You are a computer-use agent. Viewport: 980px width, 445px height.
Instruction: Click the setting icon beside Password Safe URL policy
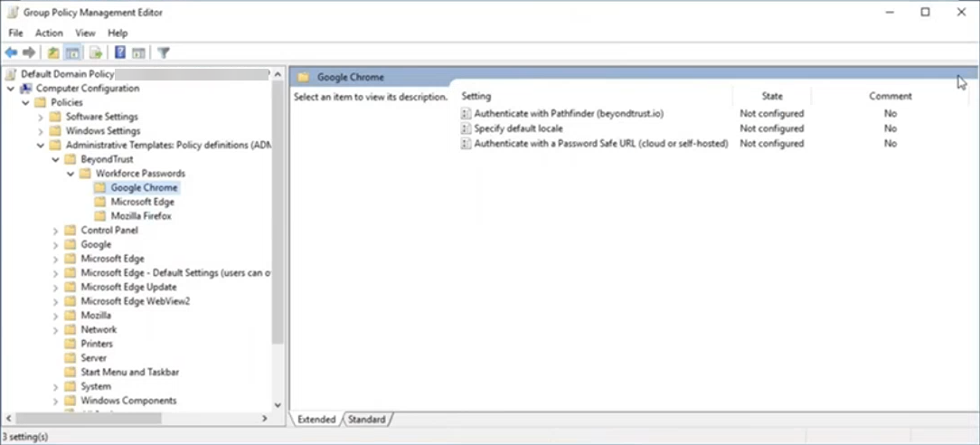[465, 144]
